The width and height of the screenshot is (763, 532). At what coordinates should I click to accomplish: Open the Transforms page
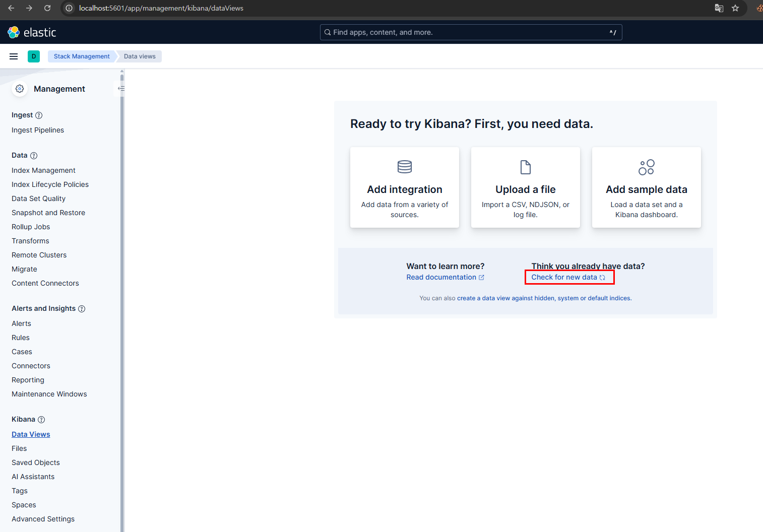30,241
